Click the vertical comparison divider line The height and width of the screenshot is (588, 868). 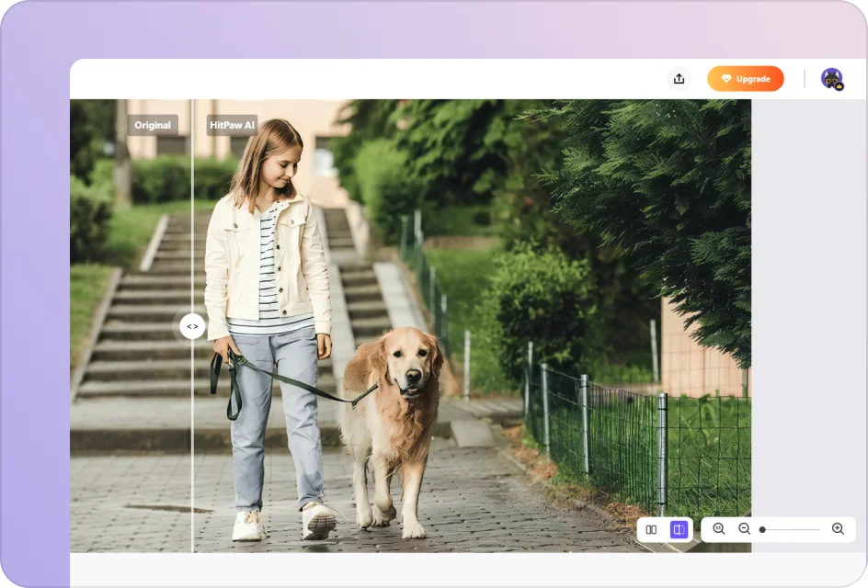[192, 441]
